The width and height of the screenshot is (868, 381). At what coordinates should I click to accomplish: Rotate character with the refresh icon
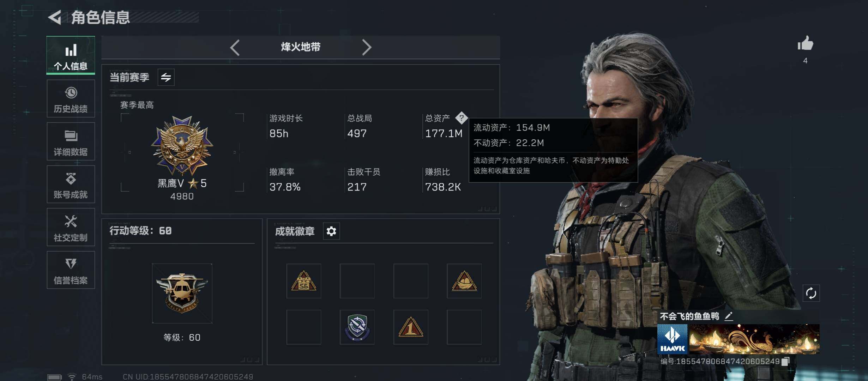coord(811,293)
